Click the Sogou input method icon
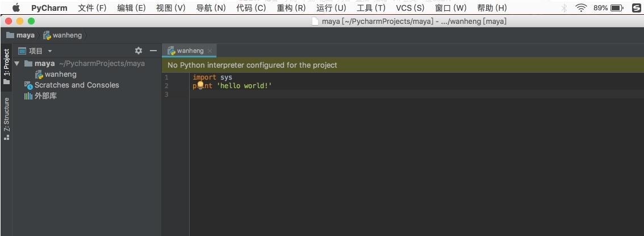The image size is (644, 236). pyautogui.click(x=636, y=8)
